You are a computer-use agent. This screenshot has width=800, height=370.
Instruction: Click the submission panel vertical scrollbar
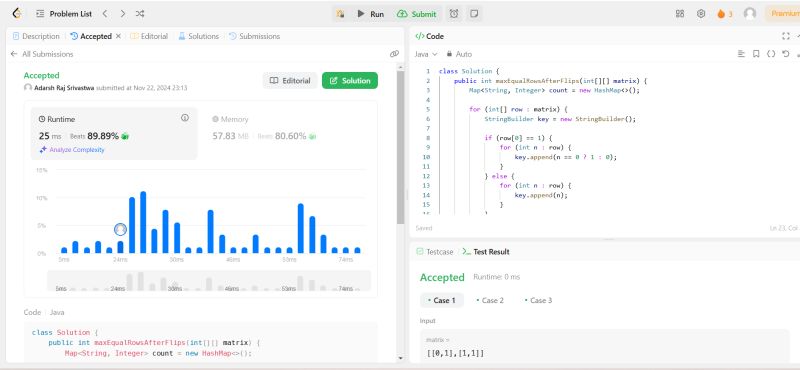[400, 148]
